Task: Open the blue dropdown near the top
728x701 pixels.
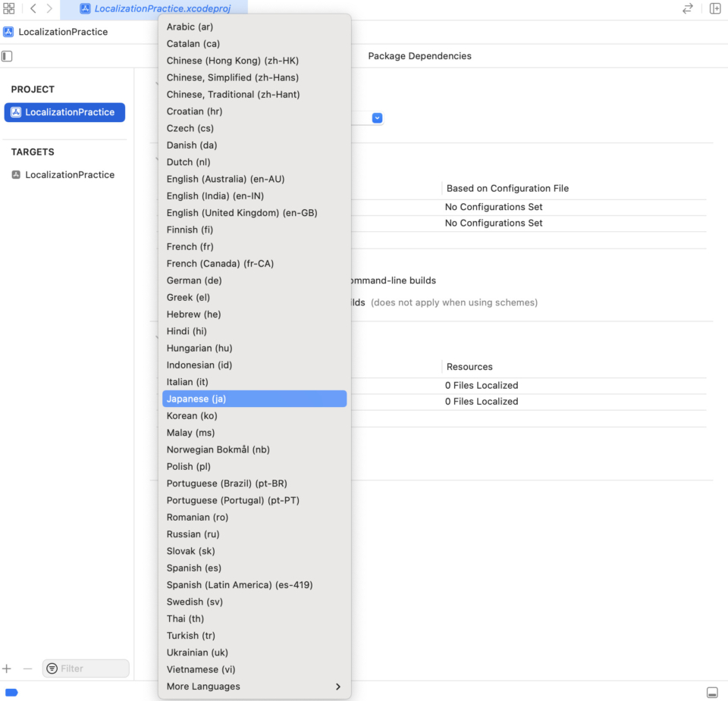Action: coord(377,118)
